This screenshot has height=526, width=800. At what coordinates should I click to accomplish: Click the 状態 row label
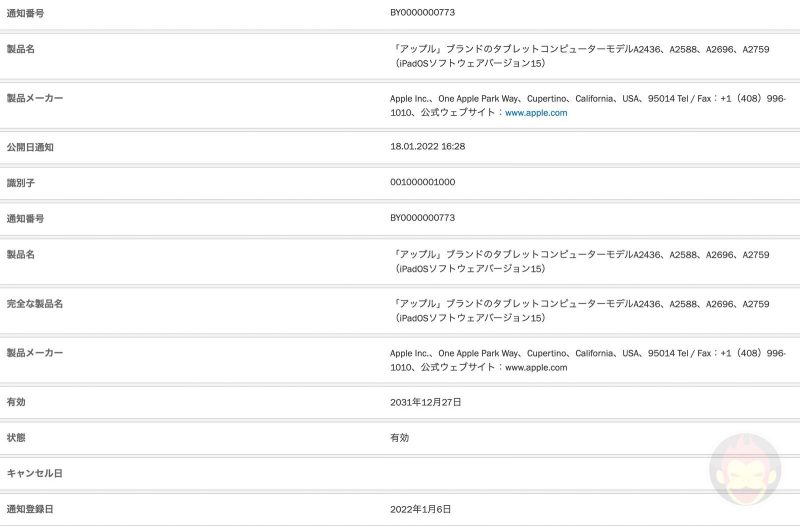17,437
